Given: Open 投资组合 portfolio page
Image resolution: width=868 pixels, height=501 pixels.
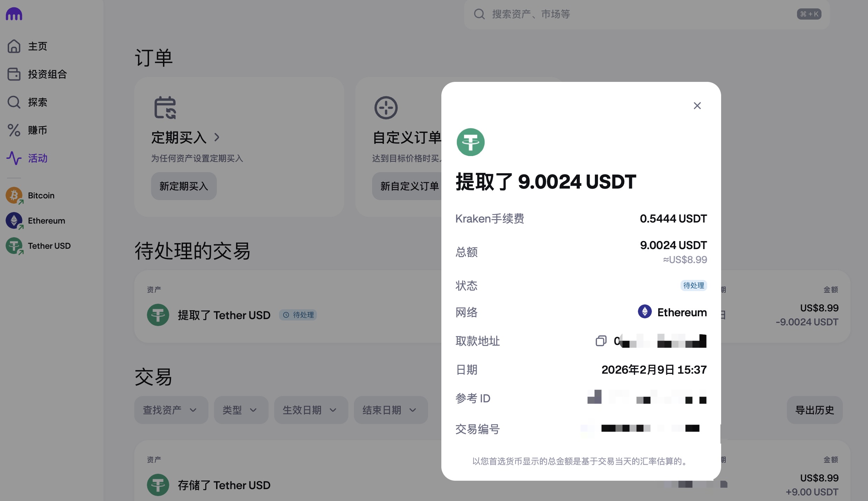Looking at the screenshot, I should tap(47, 74).
